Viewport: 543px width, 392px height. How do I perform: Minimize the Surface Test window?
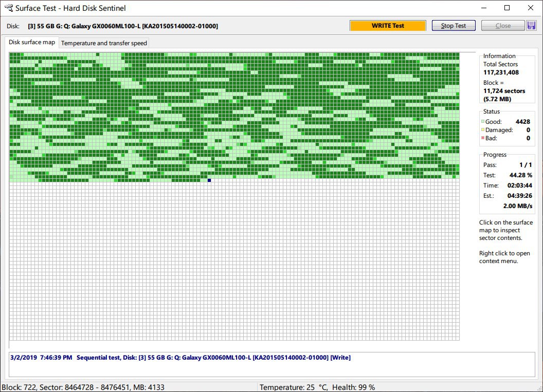click(x=482, y=8)
